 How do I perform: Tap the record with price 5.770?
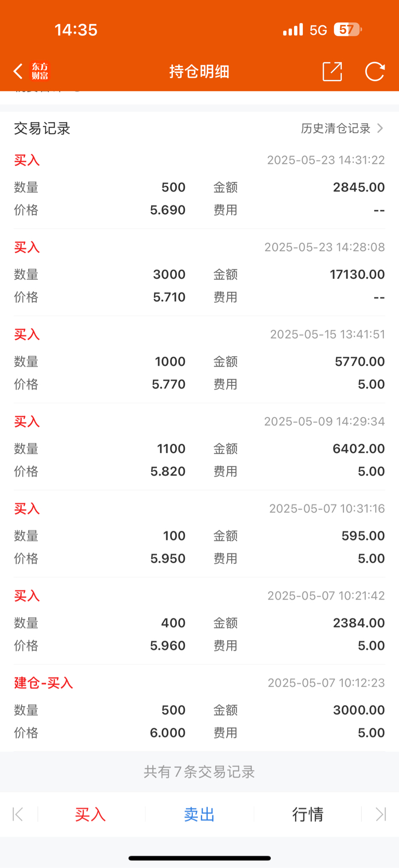point(199,359)
